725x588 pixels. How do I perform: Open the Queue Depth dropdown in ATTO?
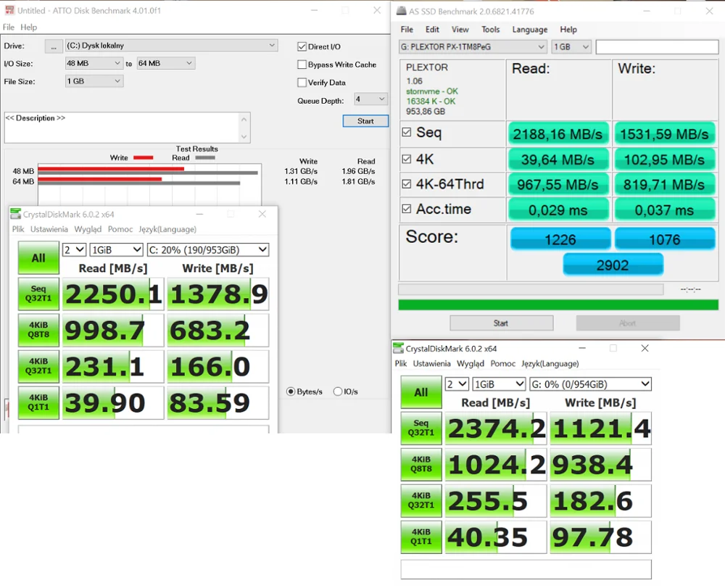pyautogui.click(x=370, y=99)
